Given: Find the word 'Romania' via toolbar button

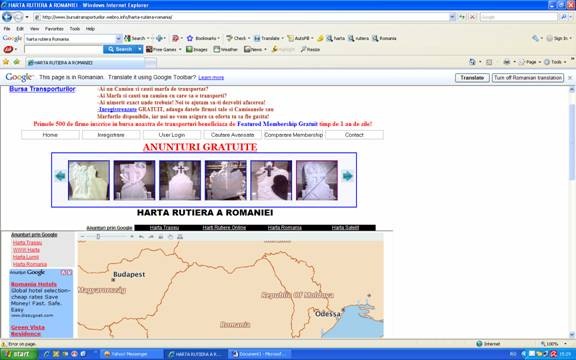Looking at the screenshot, I should [384, 38].
